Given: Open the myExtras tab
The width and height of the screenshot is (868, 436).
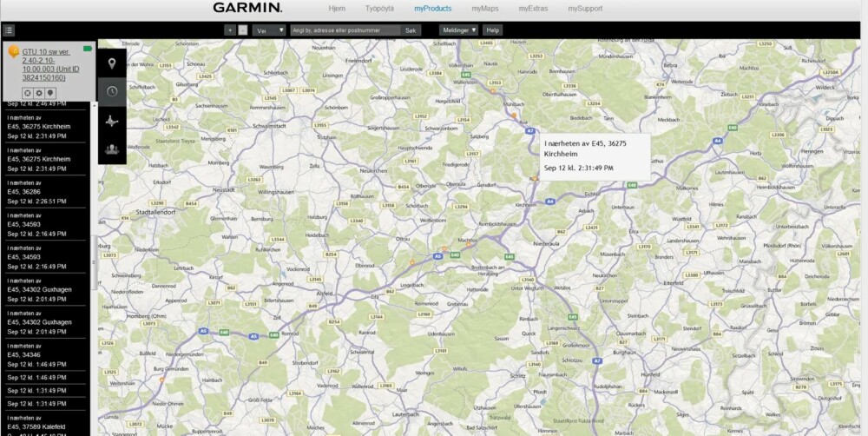Looking at the screenshot, I should pyautogui.click(x=533, y=9).
